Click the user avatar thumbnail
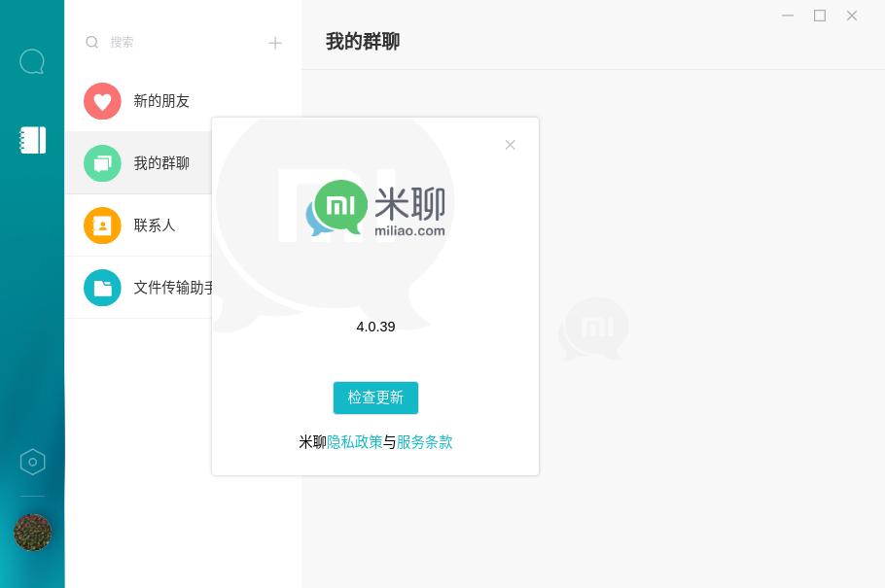 pos(32,532)
